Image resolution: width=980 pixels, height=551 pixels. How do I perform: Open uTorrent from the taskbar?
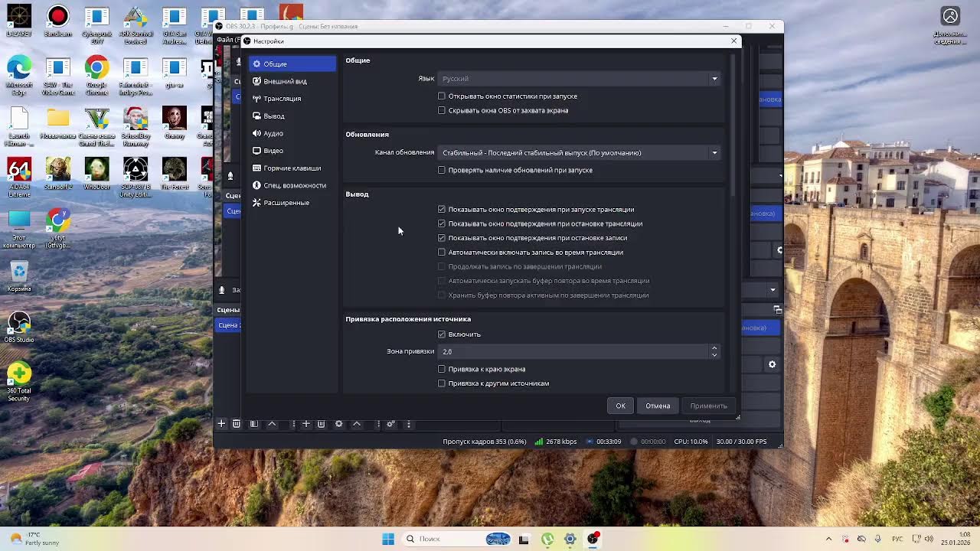(547, 539)
